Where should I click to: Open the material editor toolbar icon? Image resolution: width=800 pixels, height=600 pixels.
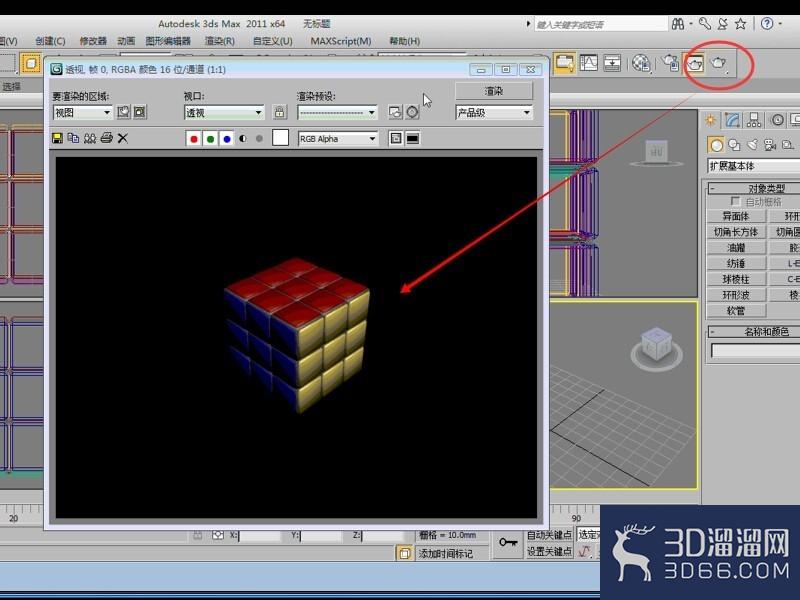(x=640, y=63)
